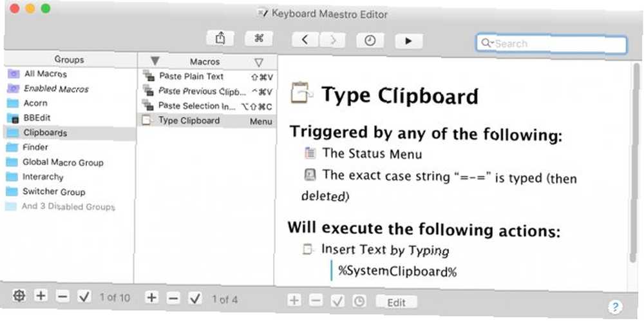Image resolution: width=644 pixels, height=321 pixels.
Task: Click the %SystemClipboard% text
Action: 397,271
